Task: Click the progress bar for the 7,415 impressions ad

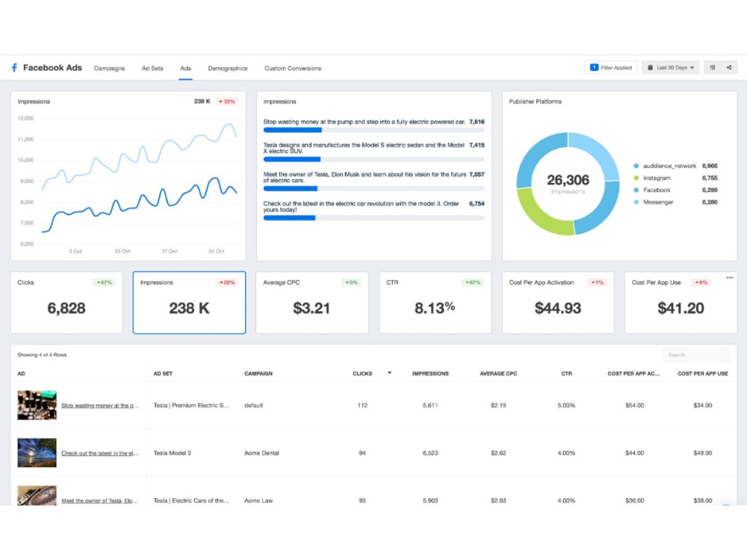Action: click(x=374, y=160)
